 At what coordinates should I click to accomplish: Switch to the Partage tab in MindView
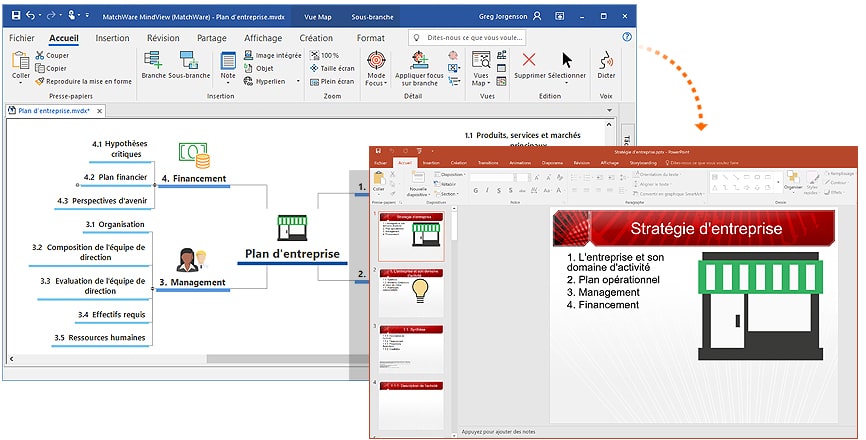212,38
